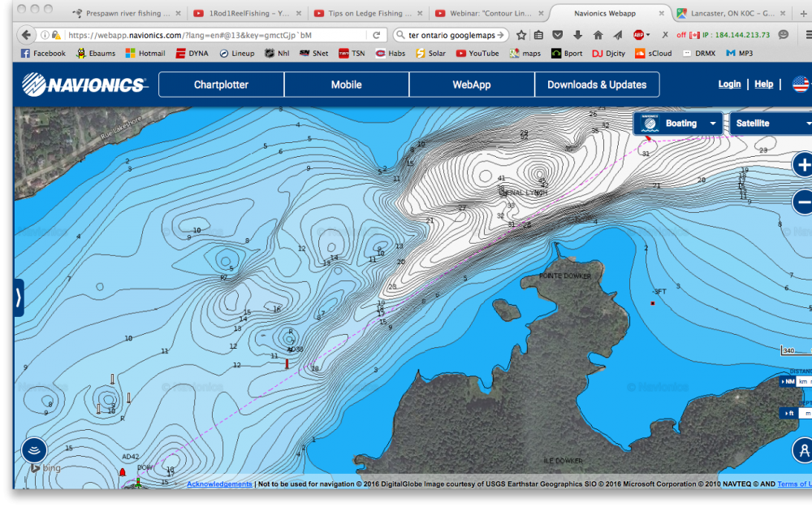Switch to Lancaster ON Google Maps tab
The image size is (812, 508).
[732, 13]
